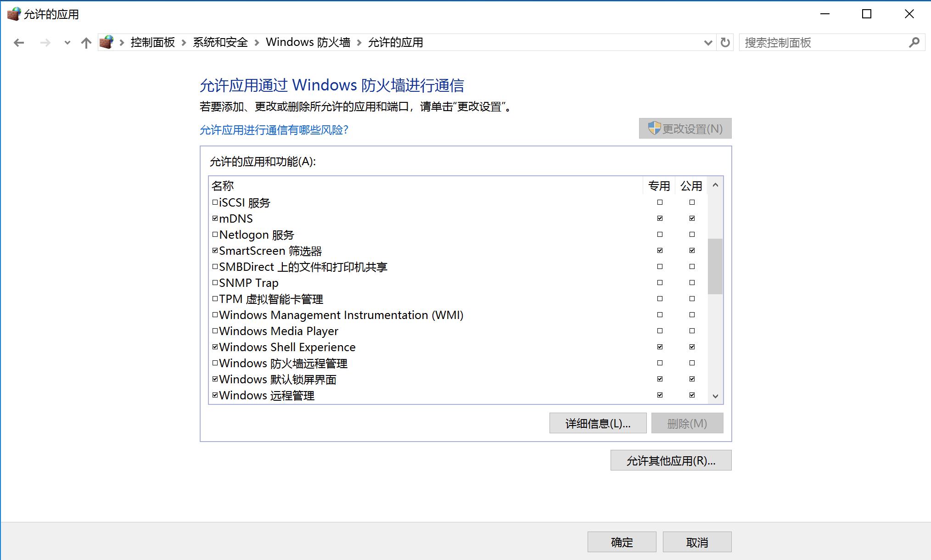Open the communication risks help link
Screen dimensions: 931x560
[x=274, y=130]
